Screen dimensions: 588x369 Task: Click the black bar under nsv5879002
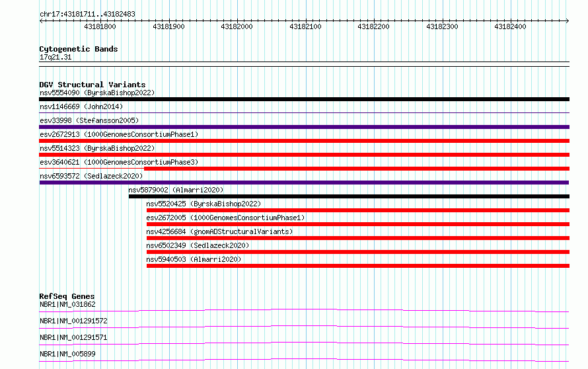[349, 196]
